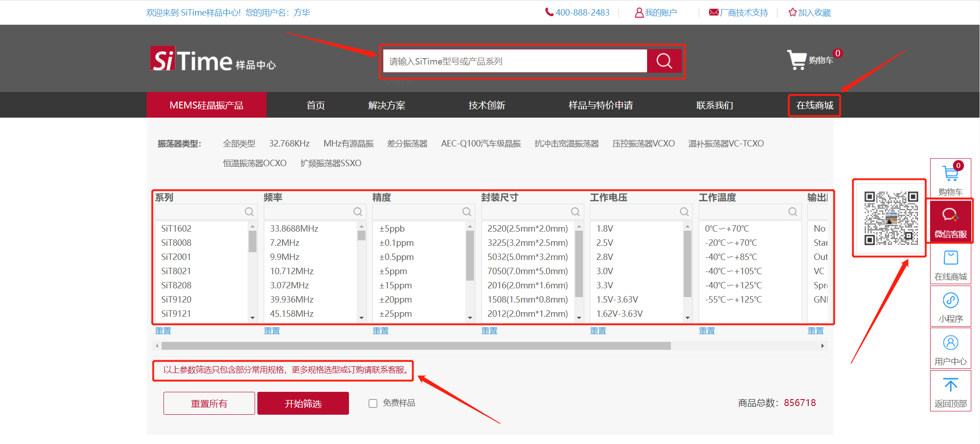Click the star icon for 加入收藏

coord(792,12)
